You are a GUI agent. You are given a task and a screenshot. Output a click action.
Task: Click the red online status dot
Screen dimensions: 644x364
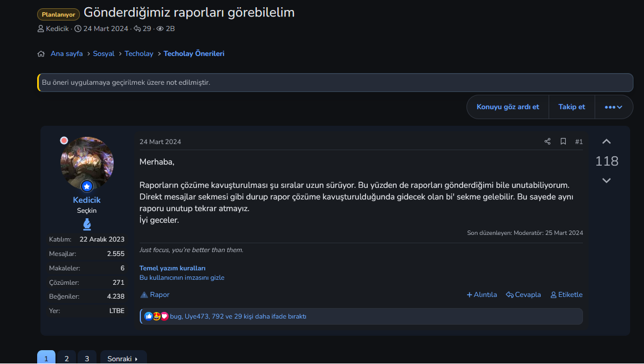pyautogui.click(x=64, y=141)
